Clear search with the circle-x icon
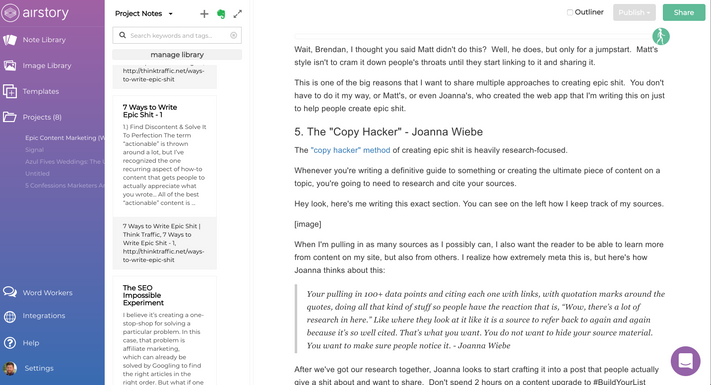 point(234,35)
